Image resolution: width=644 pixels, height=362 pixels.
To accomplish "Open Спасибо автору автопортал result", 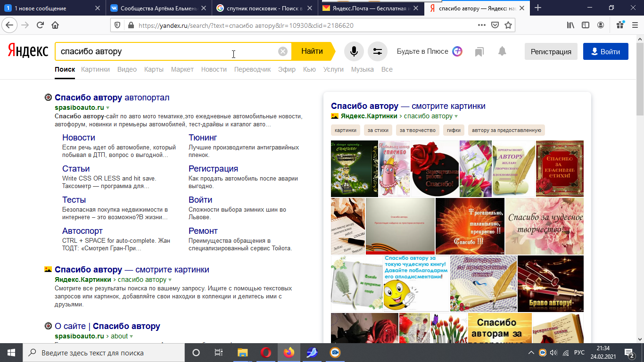I will pos(112,98).
